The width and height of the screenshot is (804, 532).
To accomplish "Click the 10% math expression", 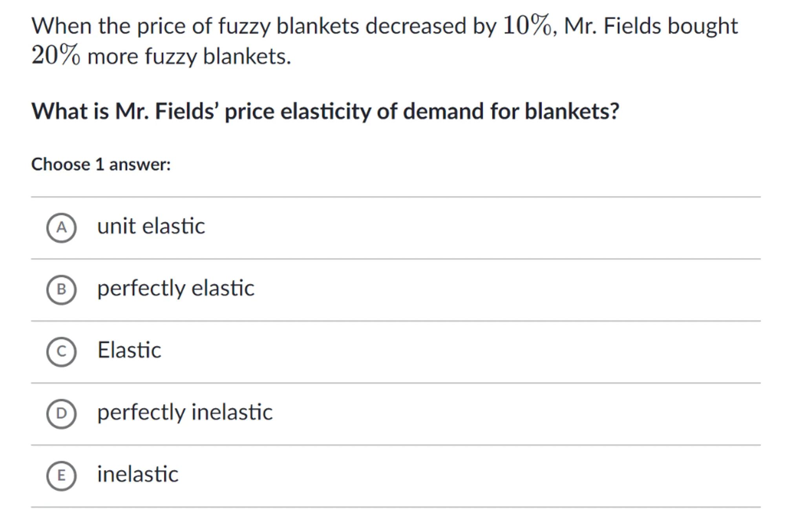I will pyautogui.click(x=527, y=26).
